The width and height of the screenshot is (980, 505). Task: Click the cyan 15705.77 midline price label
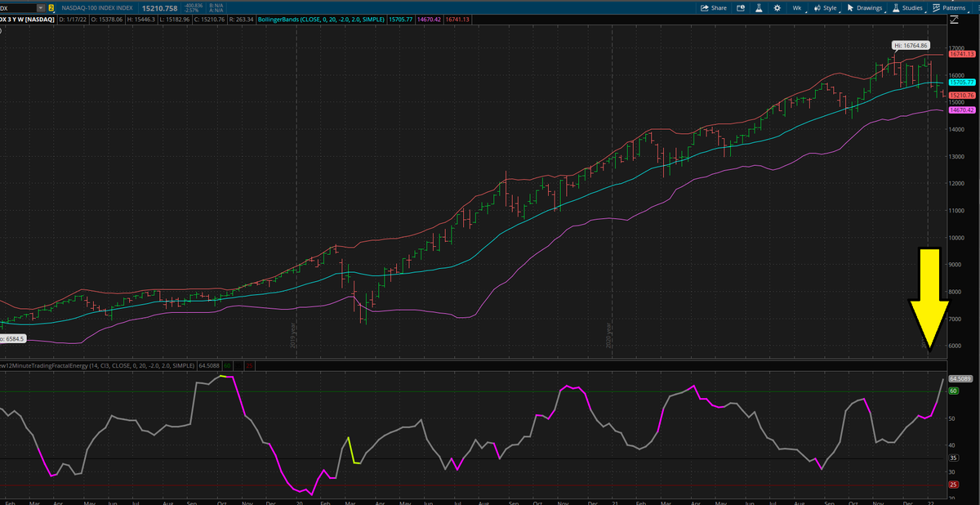[961, 83]
